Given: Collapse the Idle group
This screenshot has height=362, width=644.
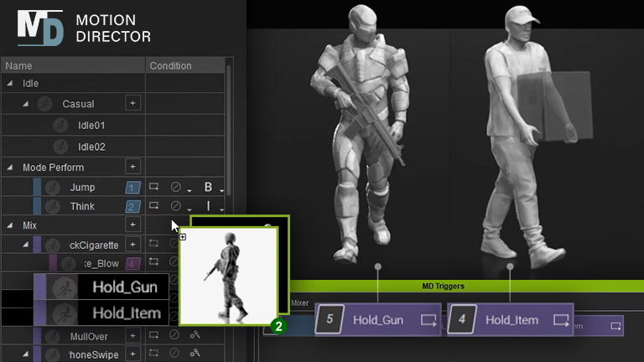Looking at the screenshot, I should coord(10,84).
